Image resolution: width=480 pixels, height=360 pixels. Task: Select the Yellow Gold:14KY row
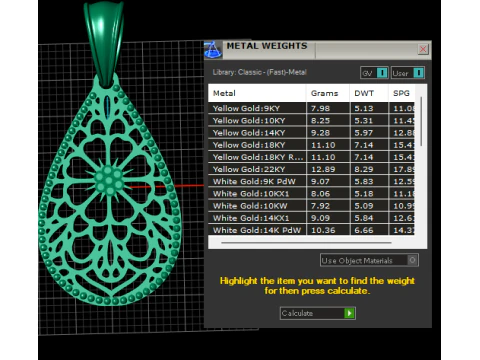[x=311, y=133]
